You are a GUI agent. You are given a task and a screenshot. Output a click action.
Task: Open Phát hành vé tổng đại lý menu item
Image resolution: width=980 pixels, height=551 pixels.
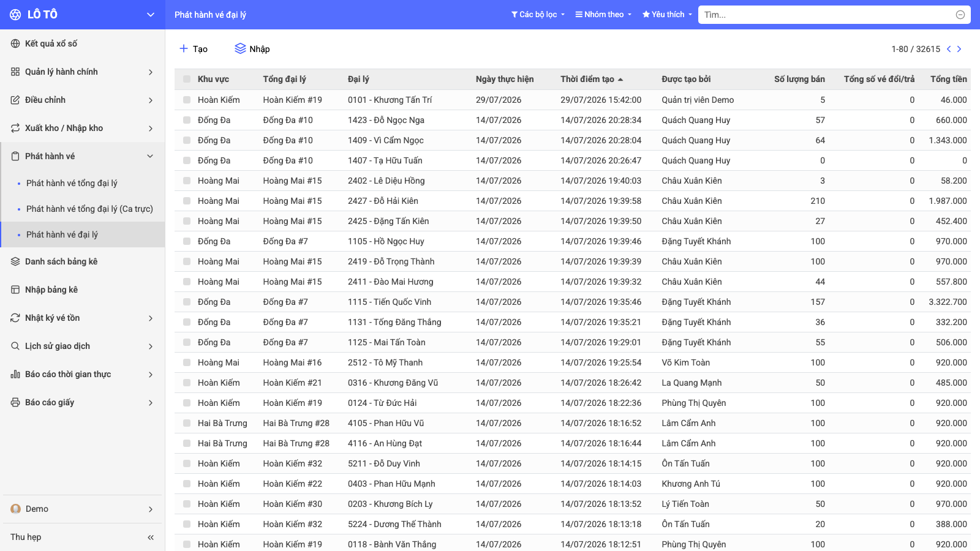(x=72, y=183)
